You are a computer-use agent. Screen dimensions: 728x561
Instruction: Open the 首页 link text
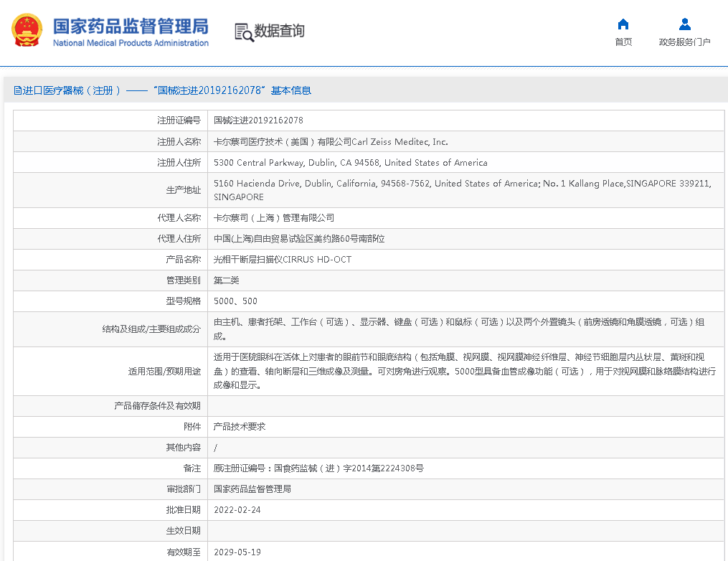[x=623, y=42]
